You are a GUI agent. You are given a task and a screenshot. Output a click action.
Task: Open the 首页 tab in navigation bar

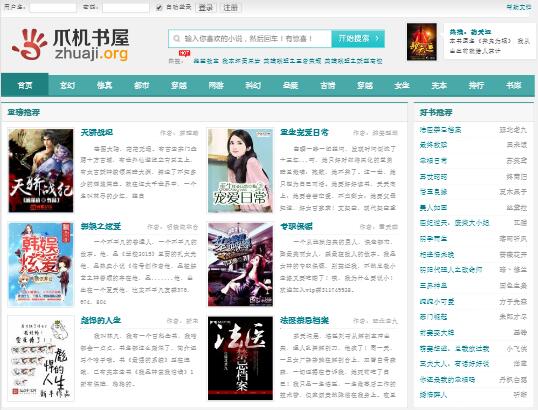pyautogui.click(x=25, y=85)
